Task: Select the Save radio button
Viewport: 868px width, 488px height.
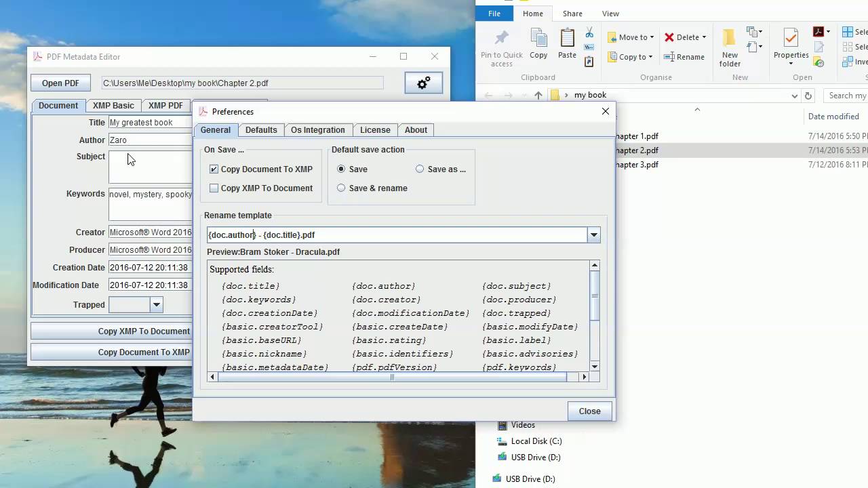Action: pyautogui.click(x=341, y=169)
